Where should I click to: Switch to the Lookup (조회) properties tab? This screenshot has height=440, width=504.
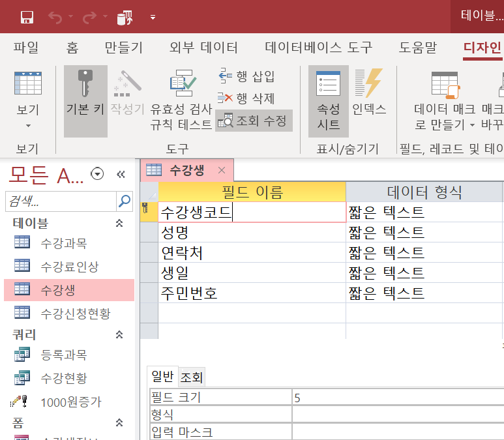[x=192, y=377]
